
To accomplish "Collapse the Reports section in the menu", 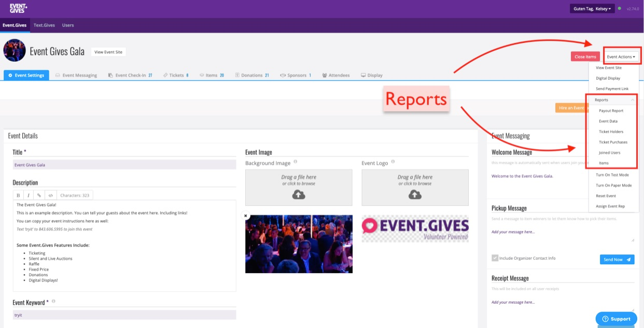I will click(x=613, y=99).
